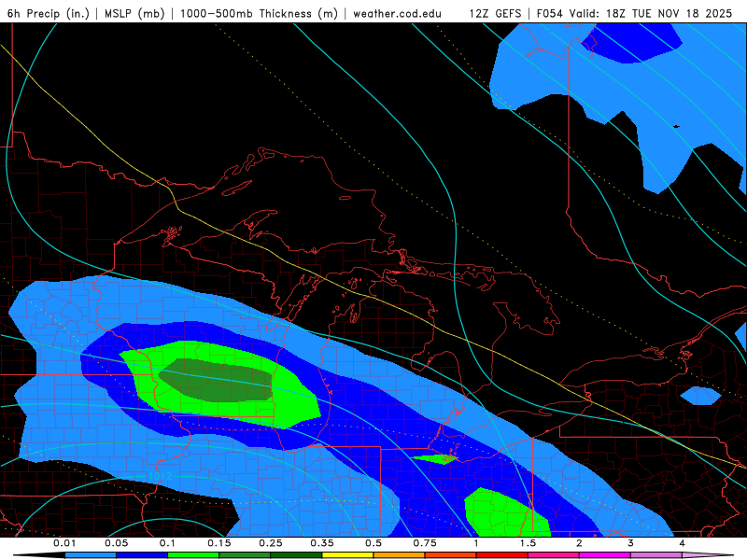Image resolution: width=747 pixels, height=560 pixels.
Task: Select the red 1 to 1.5 legend segment
Action: tap(502, 555)
